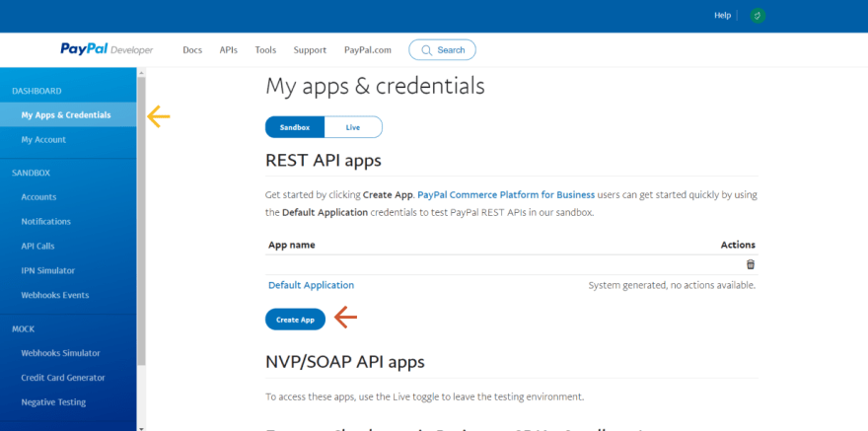Click the App name column header
This screenshot has width=868, height=431.
(292, 245)
